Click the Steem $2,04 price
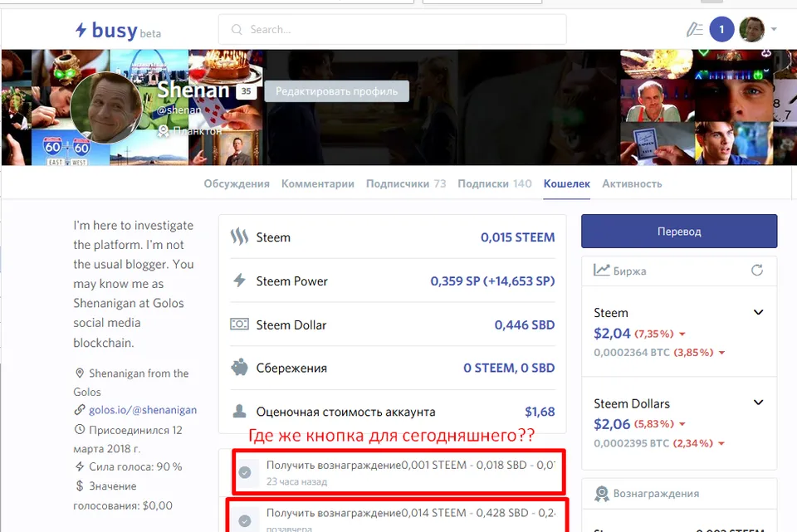 click(x=612, y=334)
